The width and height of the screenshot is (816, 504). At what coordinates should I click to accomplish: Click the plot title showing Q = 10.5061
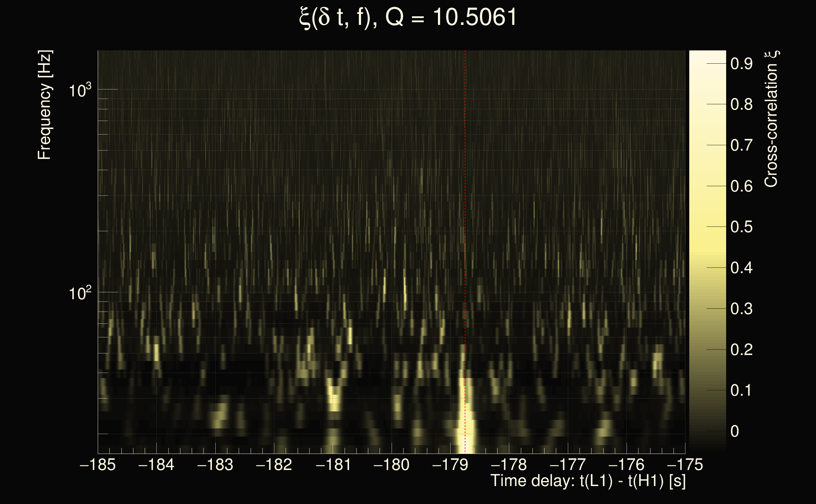pos(408,17)
